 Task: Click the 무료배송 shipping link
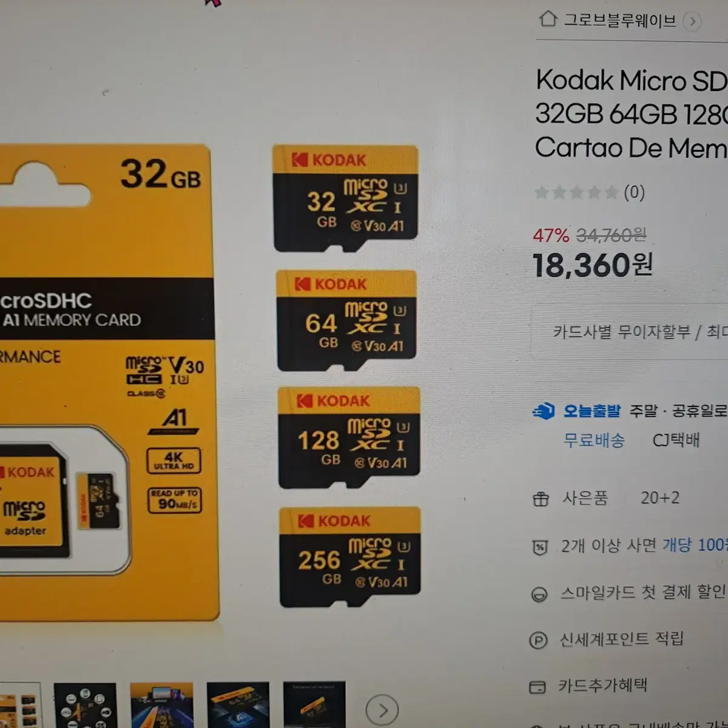594,440
